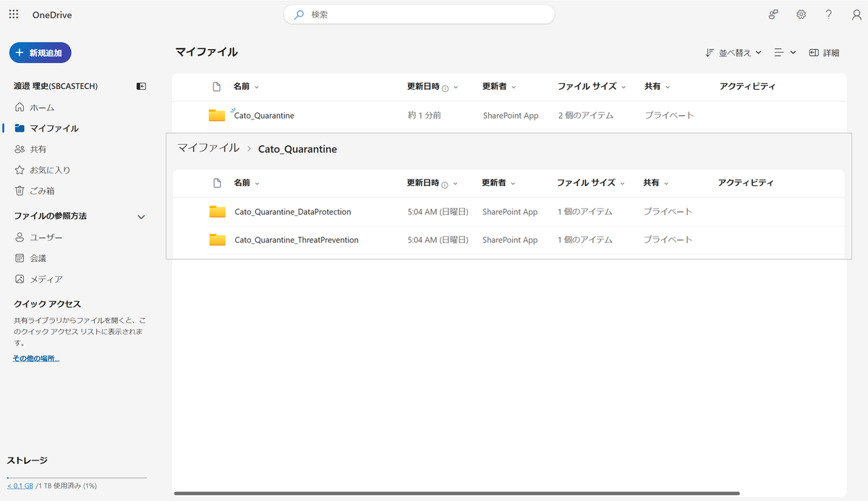868x501 pixels.
Task: Click Cato_Quarantine in the breadcrumb
Action: click(297, 149)
